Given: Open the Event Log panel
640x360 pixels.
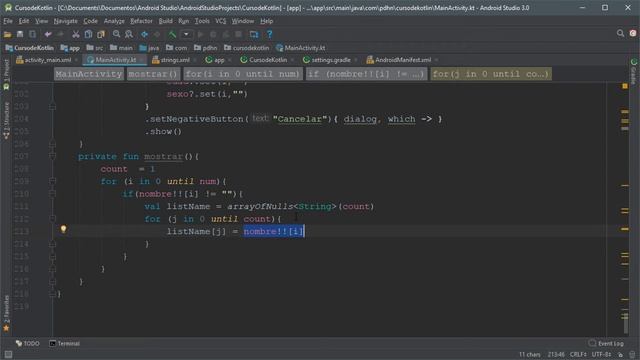Looking at the screenshot, I should click(x=606, y=343).
